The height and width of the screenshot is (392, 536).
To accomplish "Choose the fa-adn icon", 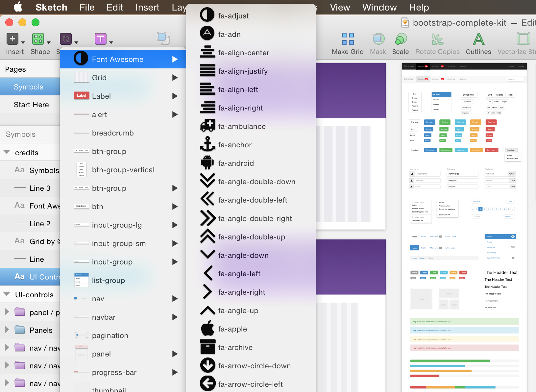I will pyautogui.click(x=251, y=34).
